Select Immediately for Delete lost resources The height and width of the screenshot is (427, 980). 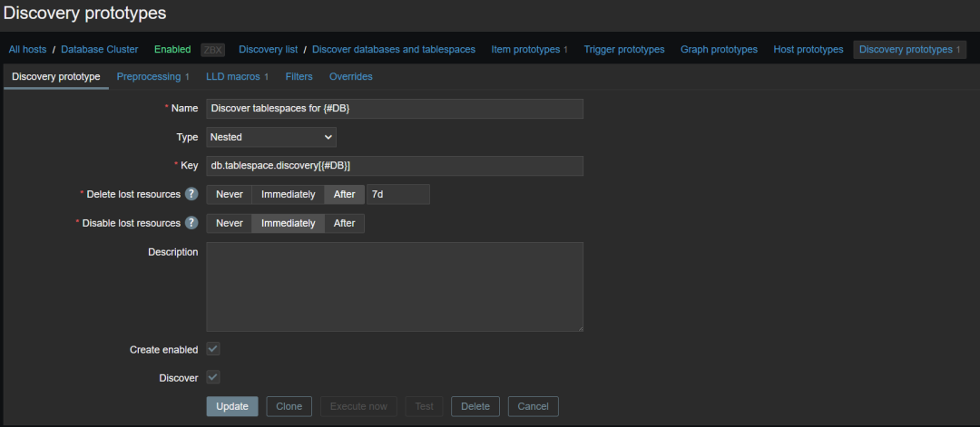click(289, 194)
